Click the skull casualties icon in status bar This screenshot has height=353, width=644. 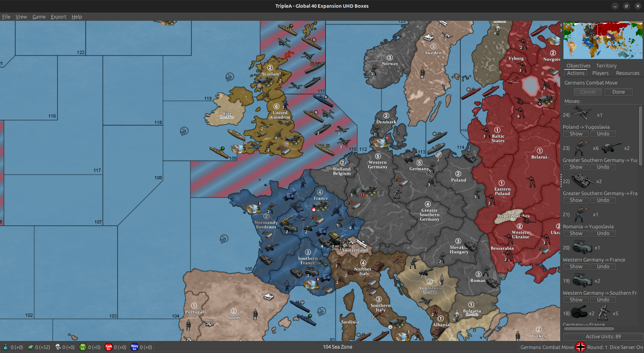tap(58, 347)
